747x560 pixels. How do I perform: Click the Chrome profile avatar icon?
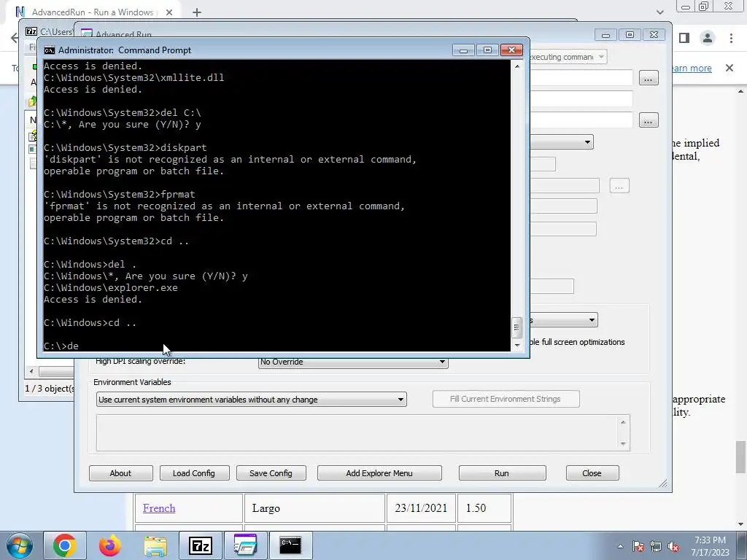coord(708,38)
